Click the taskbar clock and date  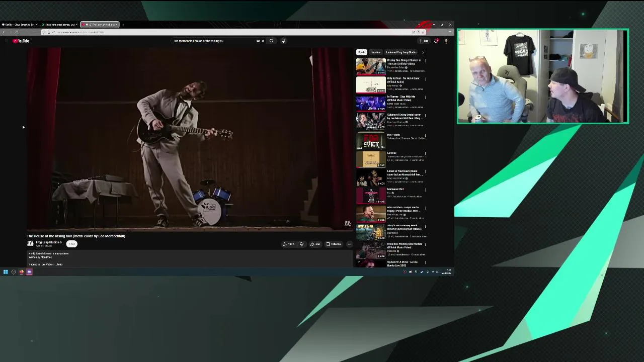[x=446, y=272]
